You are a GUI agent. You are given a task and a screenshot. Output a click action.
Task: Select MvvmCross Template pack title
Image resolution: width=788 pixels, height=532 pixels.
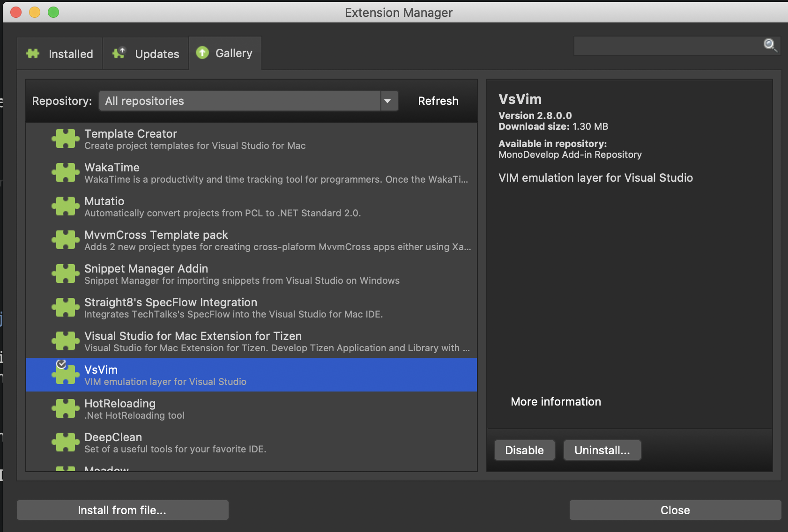coord(156,235)
